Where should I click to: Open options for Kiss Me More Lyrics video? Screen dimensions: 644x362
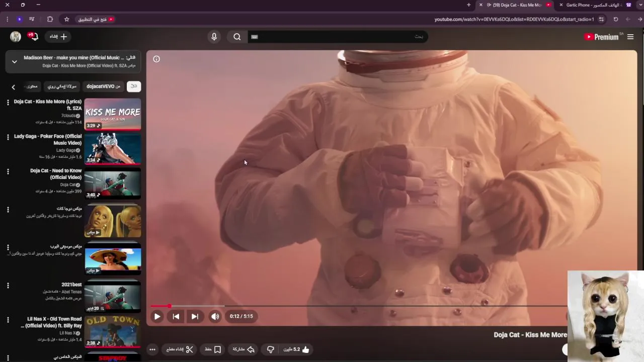pyautogui.click(x=8, y=102)
